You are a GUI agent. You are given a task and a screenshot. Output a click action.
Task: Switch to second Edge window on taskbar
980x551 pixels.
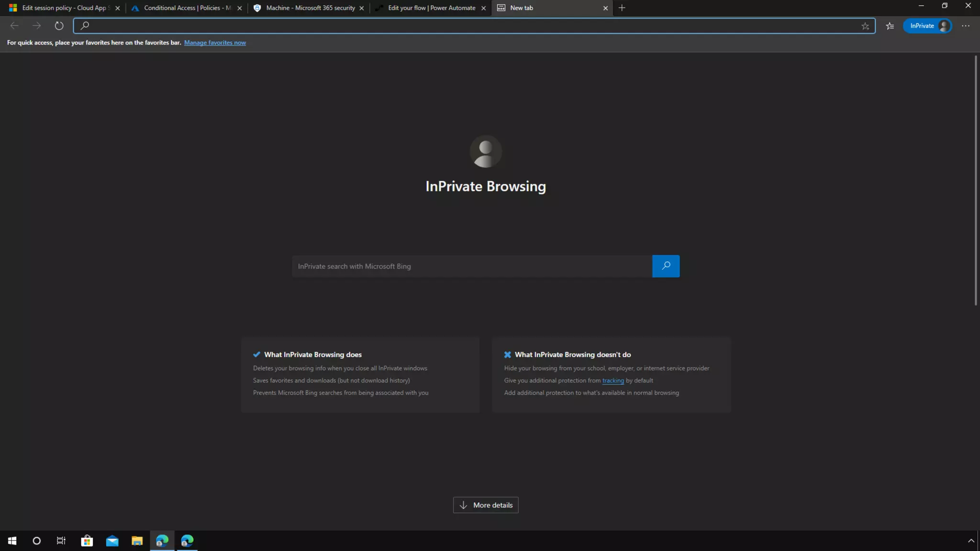[x=187, y=540]
